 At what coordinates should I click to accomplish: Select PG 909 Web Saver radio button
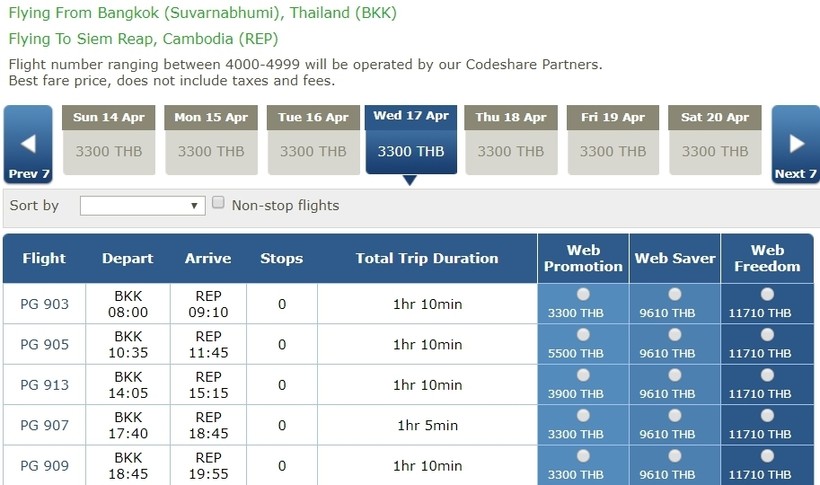(x=675, y=456)
